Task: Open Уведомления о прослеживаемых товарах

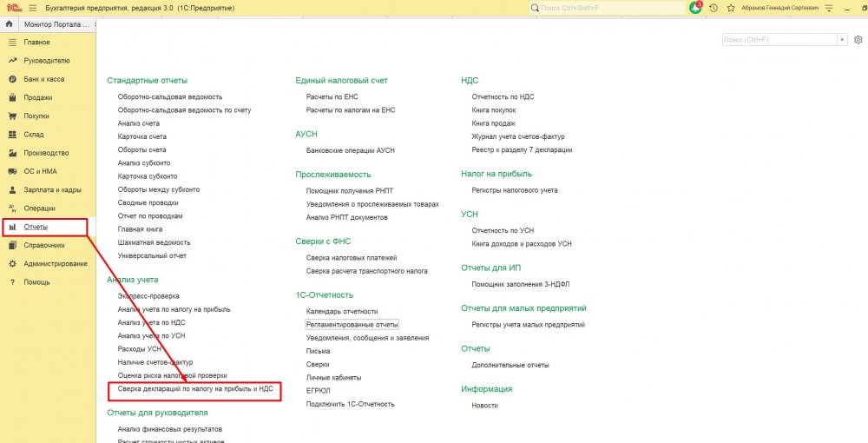Action: 372,204
